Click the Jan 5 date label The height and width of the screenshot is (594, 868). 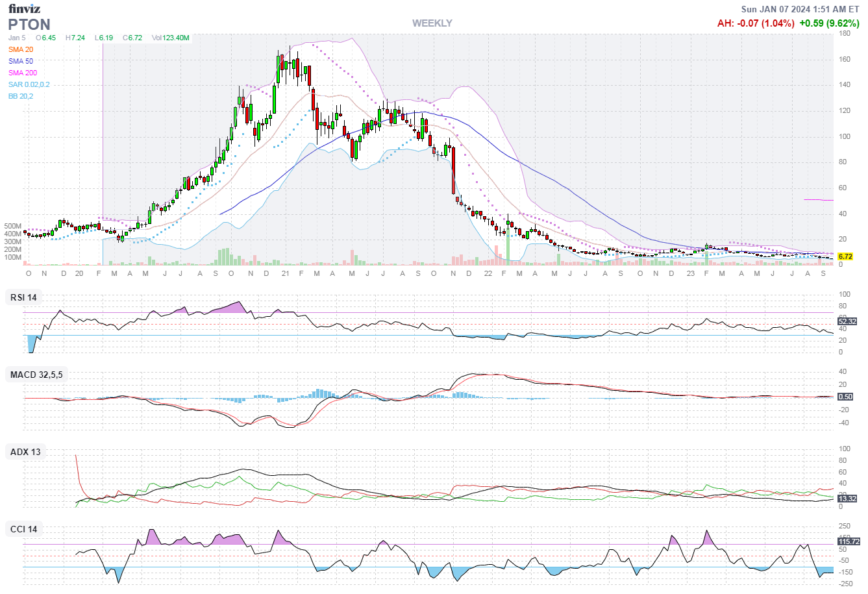coord(17,38)
